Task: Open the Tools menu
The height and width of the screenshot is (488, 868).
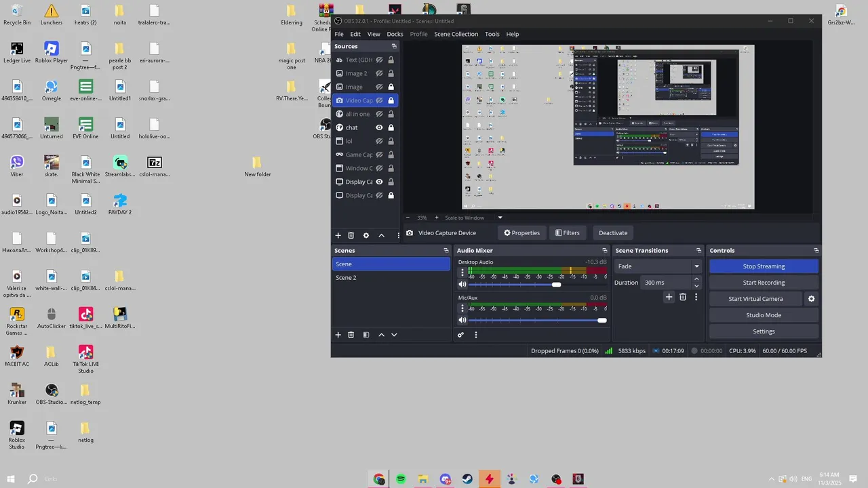Action: (x=492, y=34)
